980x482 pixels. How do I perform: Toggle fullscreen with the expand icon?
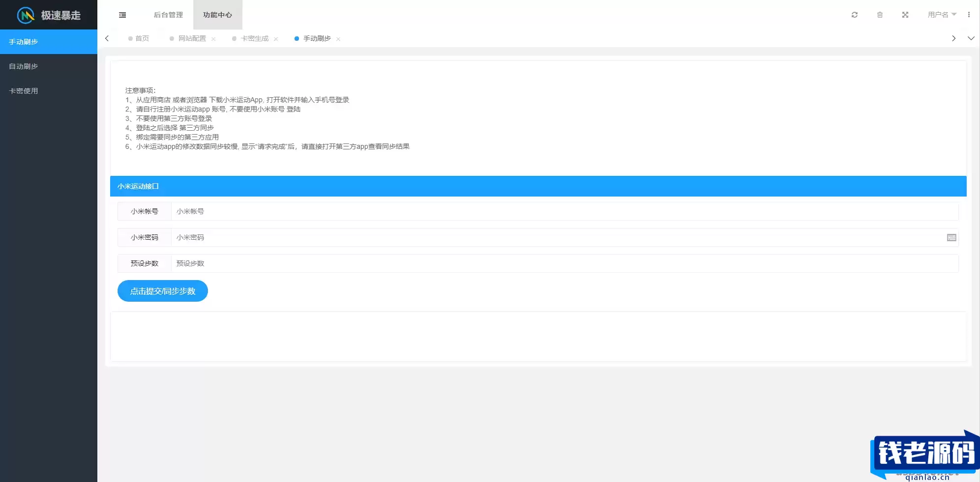(905, 15)
